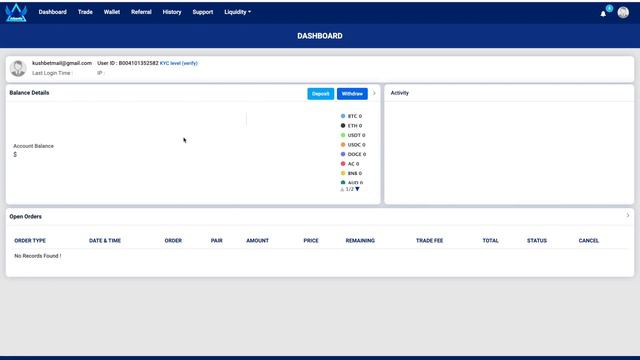Open the Wallet menu item
640x360 pixels.
coord(112,12)
